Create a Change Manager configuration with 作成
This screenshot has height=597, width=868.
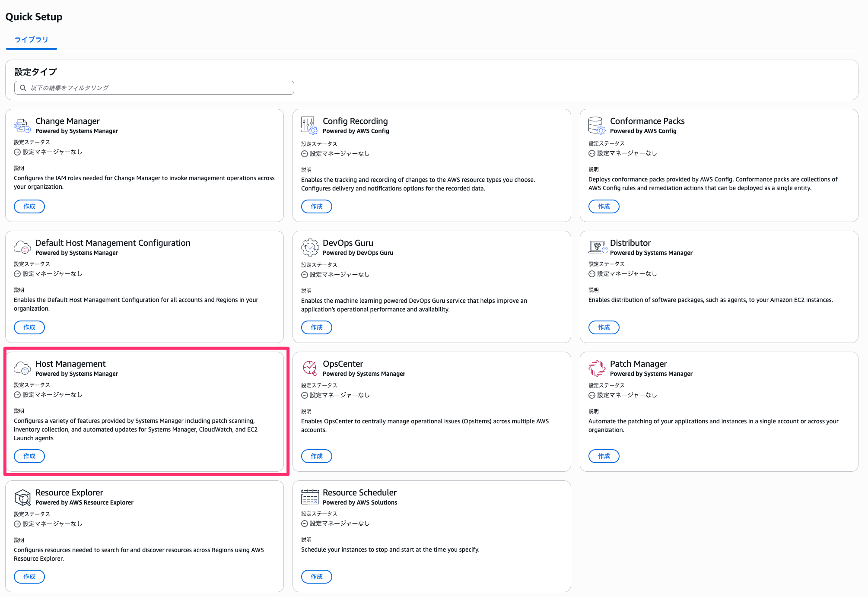click(29, 206)
